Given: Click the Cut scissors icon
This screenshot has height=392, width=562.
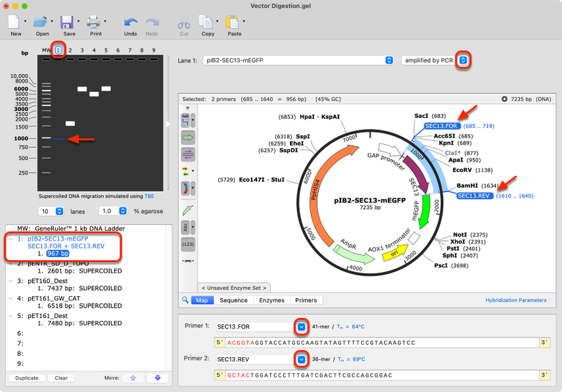Looking at the screenshot, I should [x=184, y=22].
